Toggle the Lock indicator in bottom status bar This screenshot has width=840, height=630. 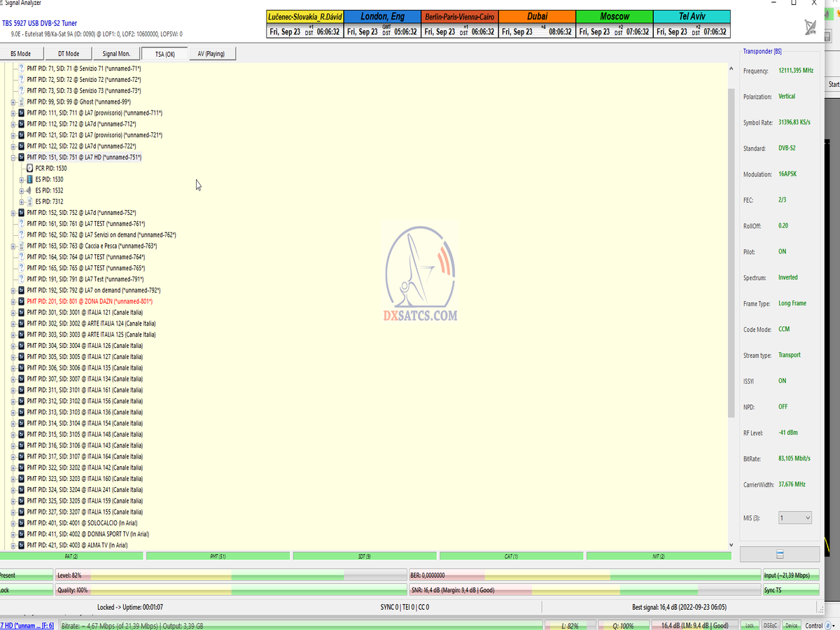click(x=749, y=626)
